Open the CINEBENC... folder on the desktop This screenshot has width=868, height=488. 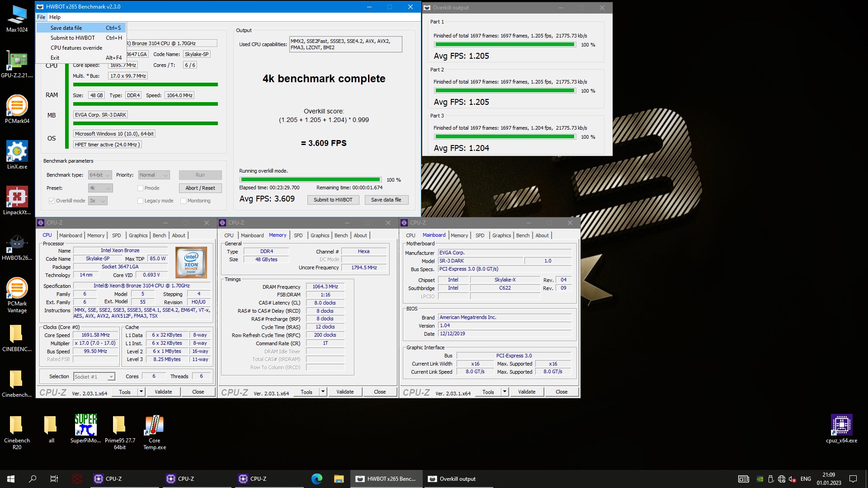tap(17, 338)
